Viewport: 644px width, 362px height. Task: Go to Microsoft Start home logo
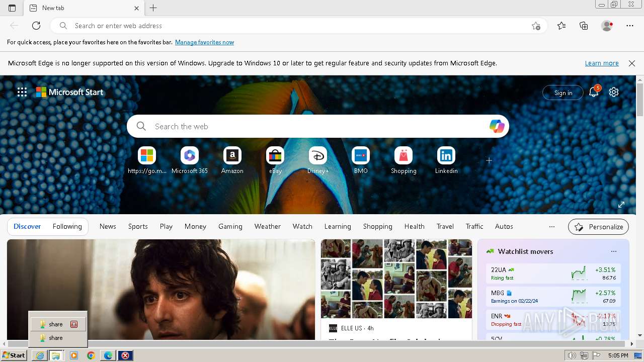[x=69, y=92]
